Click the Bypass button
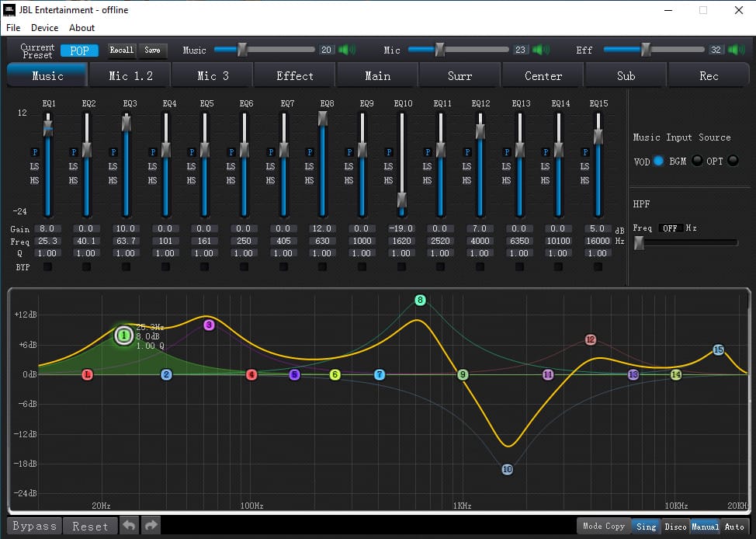This screenshot has width=756, height=539. (x=34, y=526)
